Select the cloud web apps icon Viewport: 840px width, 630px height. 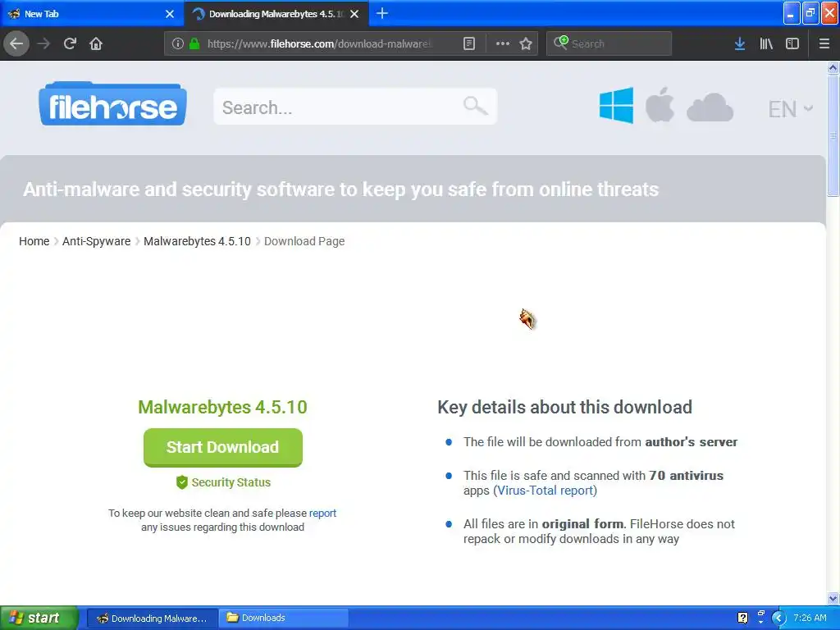tap(710, 107)
